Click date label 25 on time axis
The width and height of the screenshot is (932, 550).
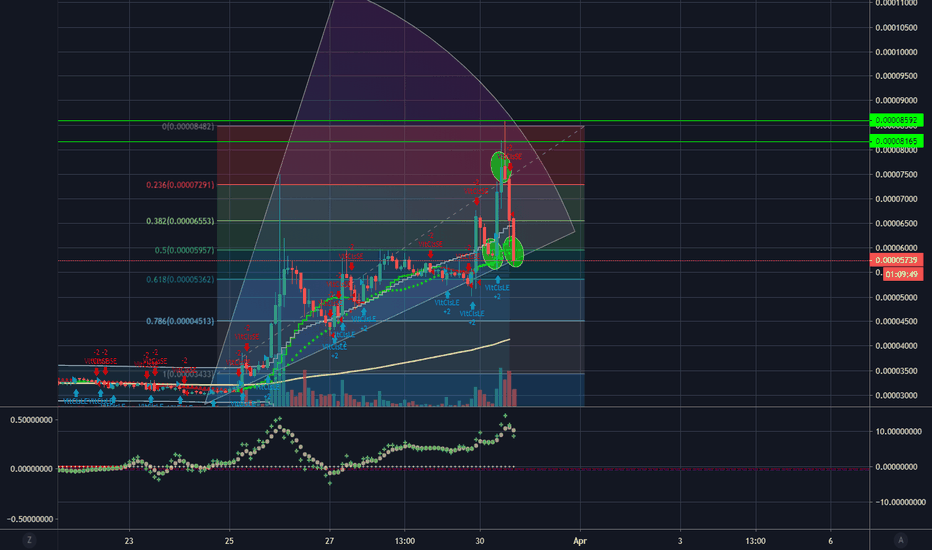click(x=229, y=541)
